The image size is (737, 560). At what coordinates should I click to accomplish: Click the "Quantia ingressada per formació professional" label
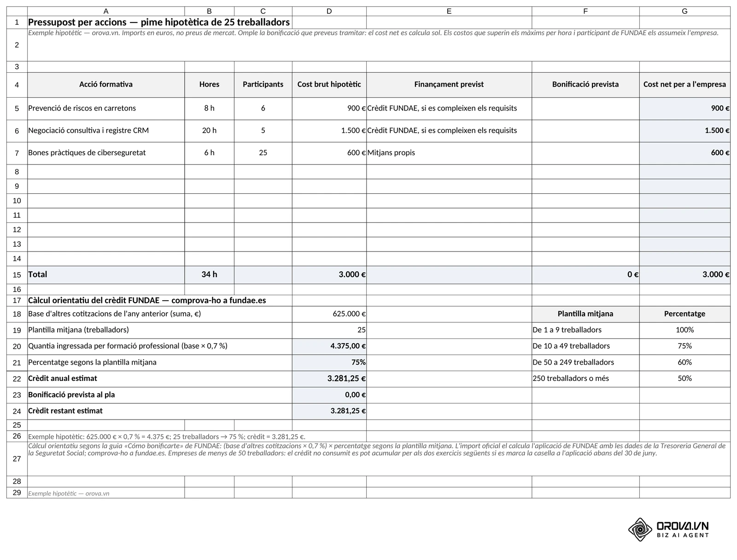point(159,346)
